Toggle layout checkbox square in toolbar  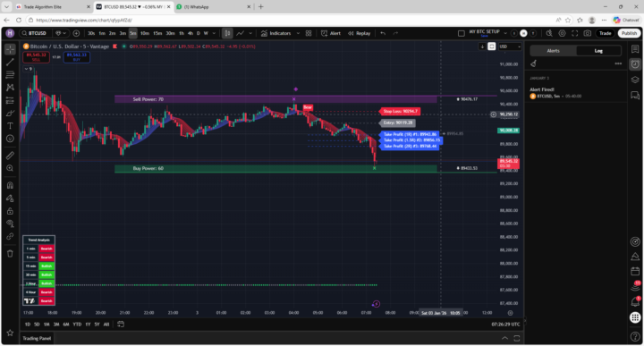pyautogui.click(x=462, y=33)
